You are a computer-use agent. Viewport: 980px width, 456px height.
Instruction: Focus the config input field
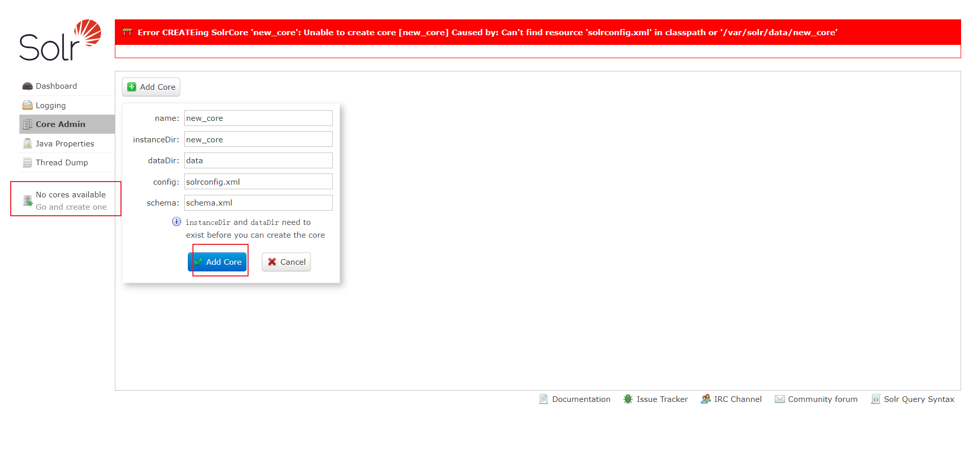pyautogui.click(x=258, y=182)
